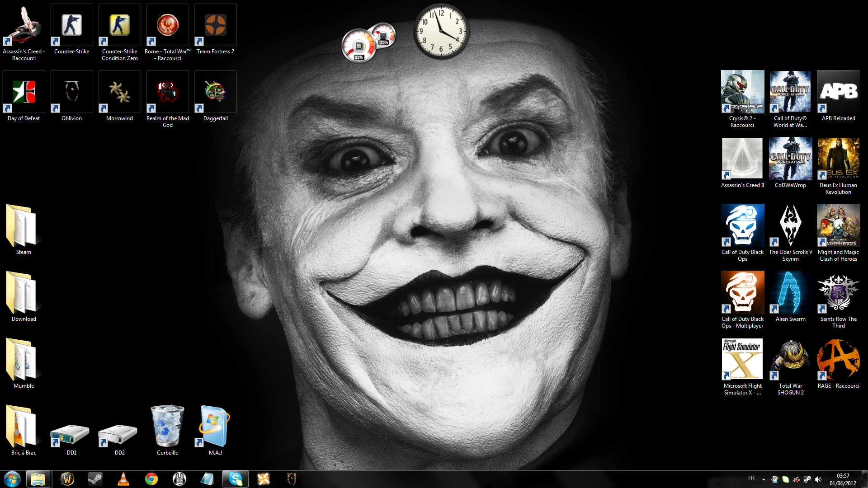Click the Skype tray status icon
This screenshot has height=488, width=868.
click(786, 479)
